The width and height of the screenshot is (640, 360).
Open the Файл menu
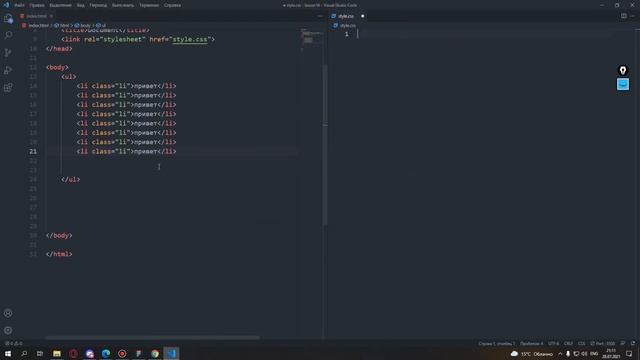pyautogui.click(x=19, y=5)
